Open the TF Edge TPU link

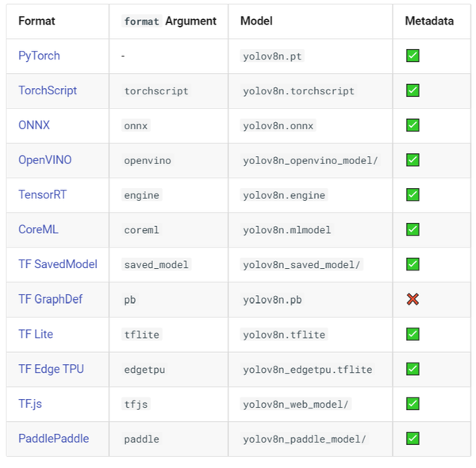(51, 369)
